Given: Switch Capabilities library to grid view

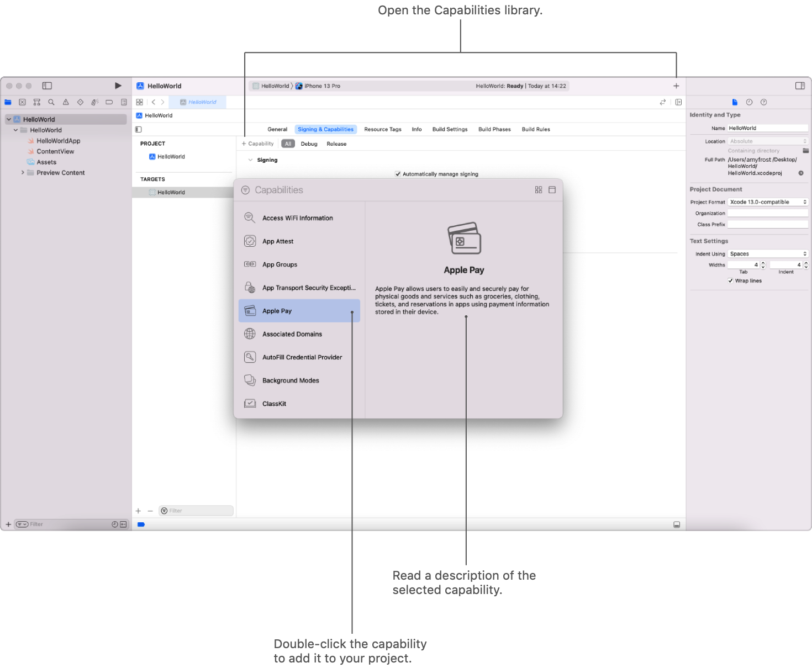Looking at the screenshot, I should point(539,189).
